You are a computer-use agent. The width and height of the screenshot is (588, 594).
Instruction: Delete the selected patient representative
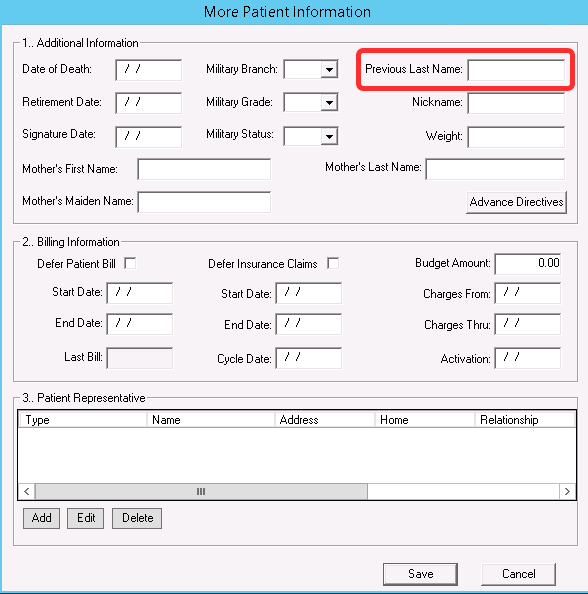(137, 518)
